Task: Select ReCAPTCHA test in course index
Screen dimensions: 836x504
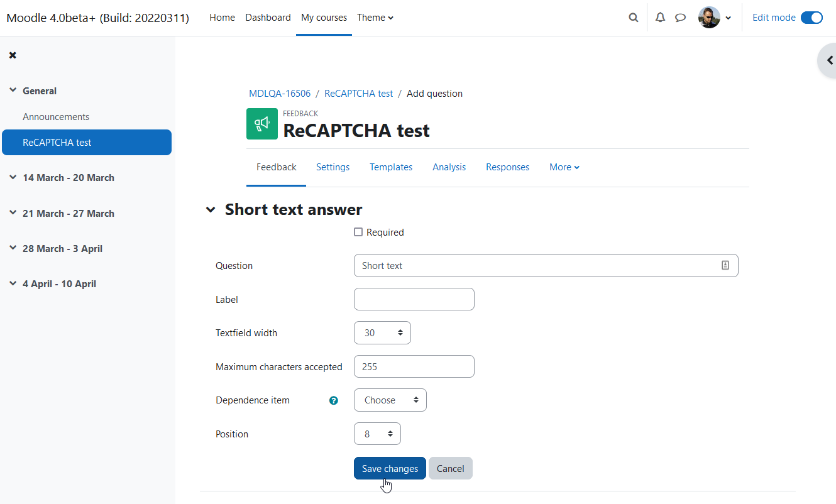Action: point(87,142)
